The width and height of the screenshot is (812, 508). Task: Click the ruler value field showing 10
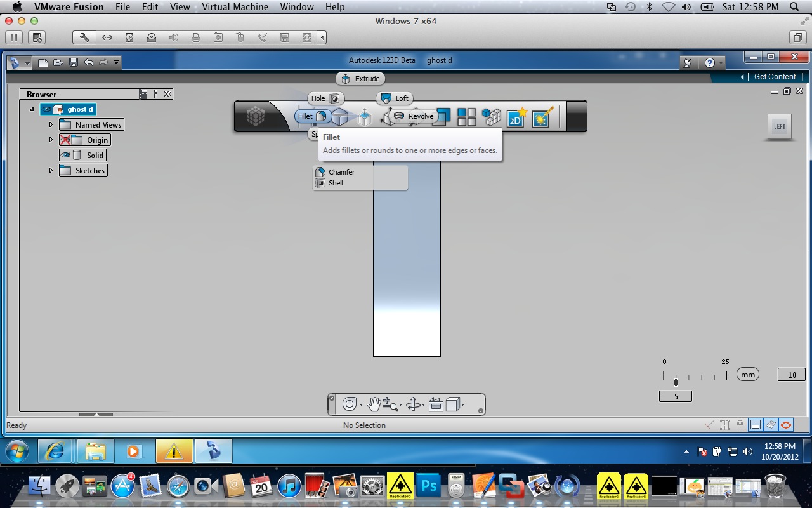click(x=792, y=375)
